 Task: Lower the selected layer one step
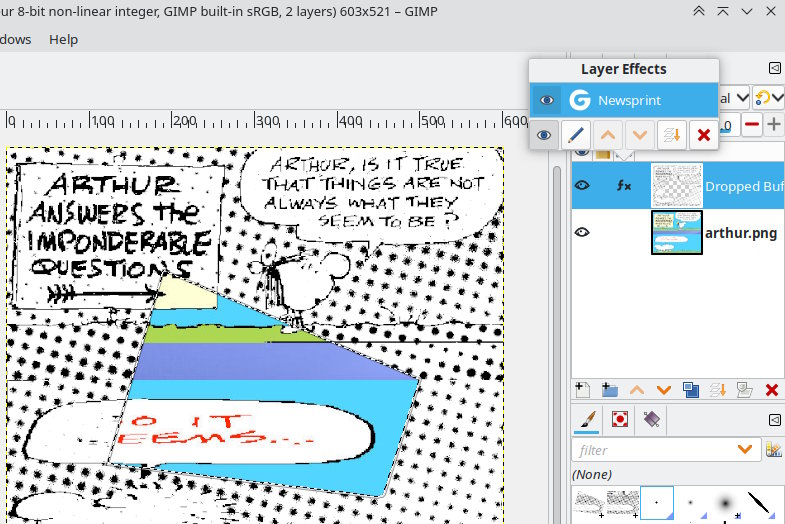tap(664, 390)
